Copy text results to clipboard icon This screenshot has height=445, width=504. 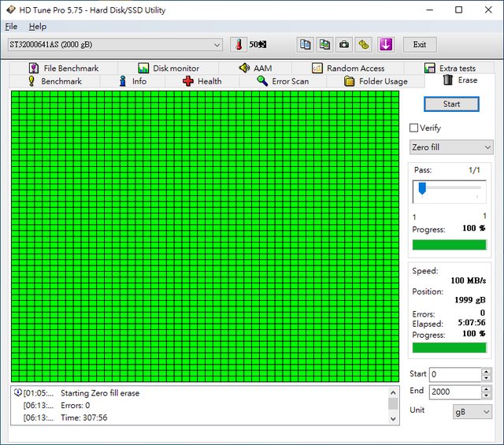coord(305,44)
